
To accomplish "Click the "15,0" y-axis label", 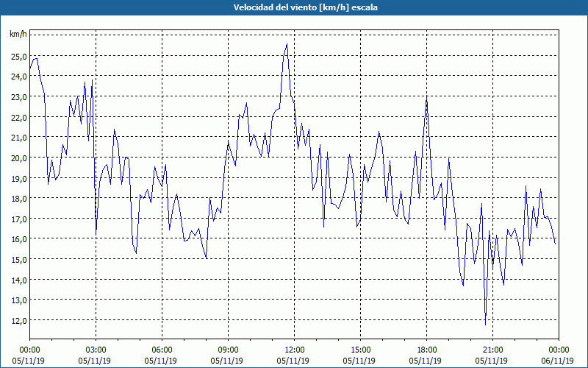I will 19,260.
